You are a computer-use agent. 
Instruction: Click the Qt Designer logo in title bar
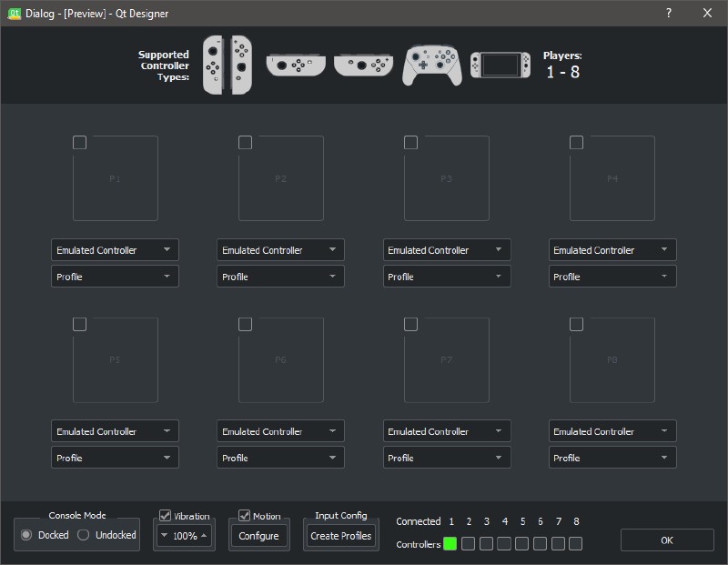pyautogui.click(x=15, y=14)
